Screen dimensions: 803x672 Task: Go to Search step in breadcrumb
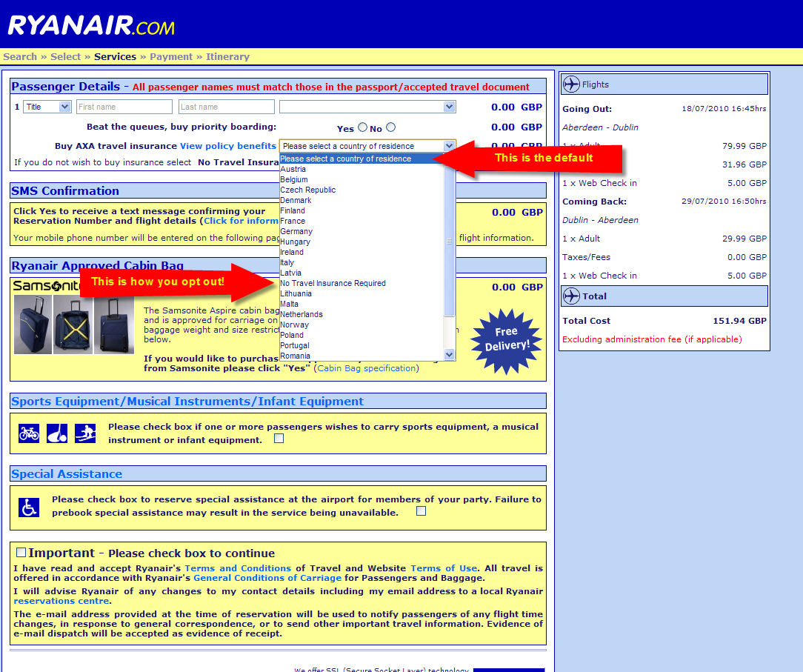click(20, 57)
